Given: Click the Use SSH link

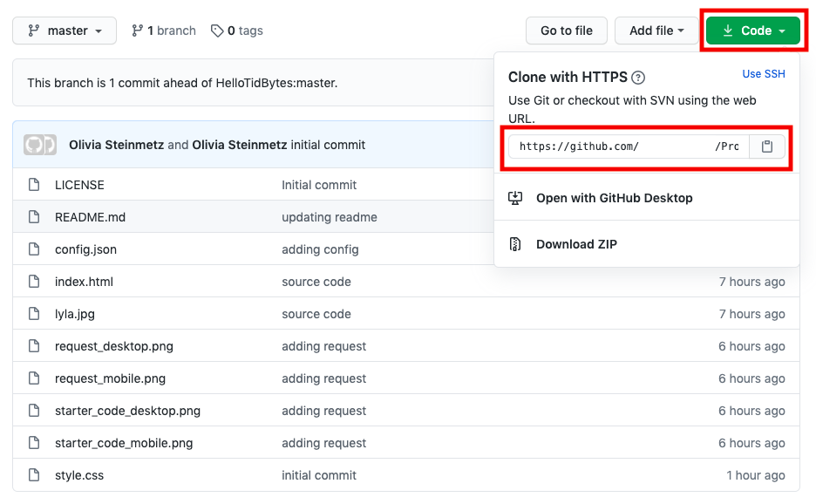Looking at the screenshot, I should 764,74.
